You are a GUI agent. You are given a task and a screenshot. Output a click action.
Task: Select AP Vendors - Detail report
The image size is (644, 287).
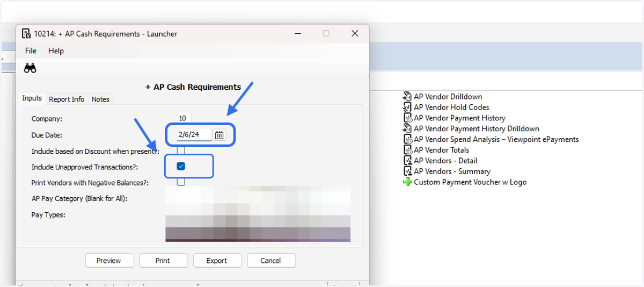pos(445,161)
